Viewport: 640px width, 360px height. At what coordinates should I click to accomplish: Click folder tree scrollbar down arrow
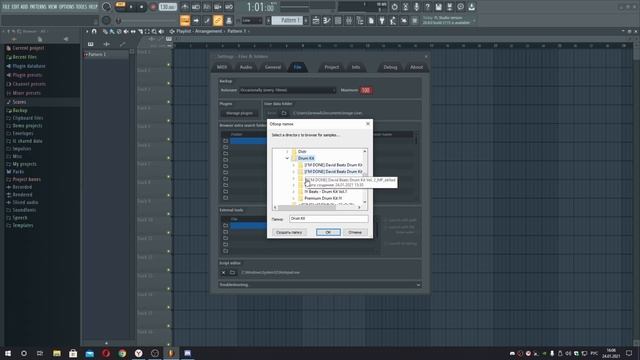pyautogui.click(x=365, y=202)
